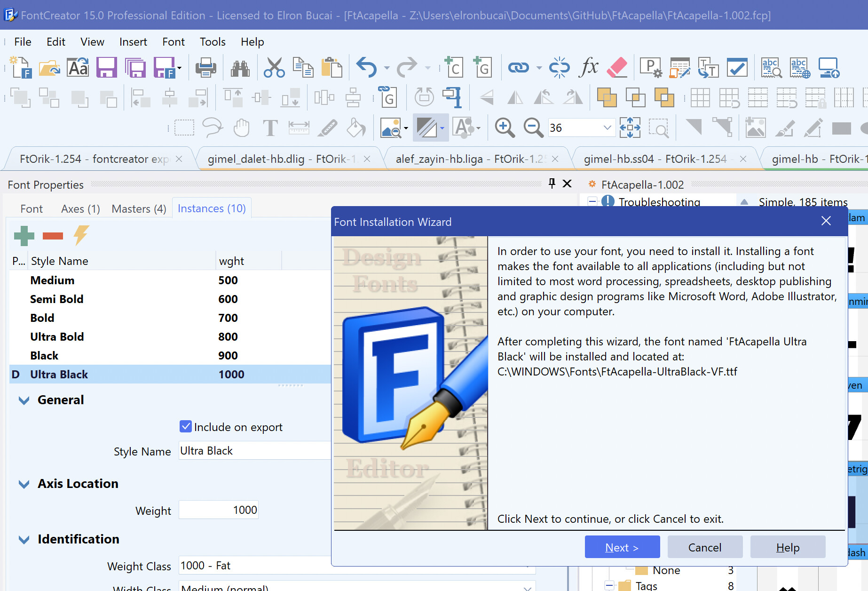This screenshot has width=868, height=591.
Task: Click the purple Save icon
Action: pos(107,68)
